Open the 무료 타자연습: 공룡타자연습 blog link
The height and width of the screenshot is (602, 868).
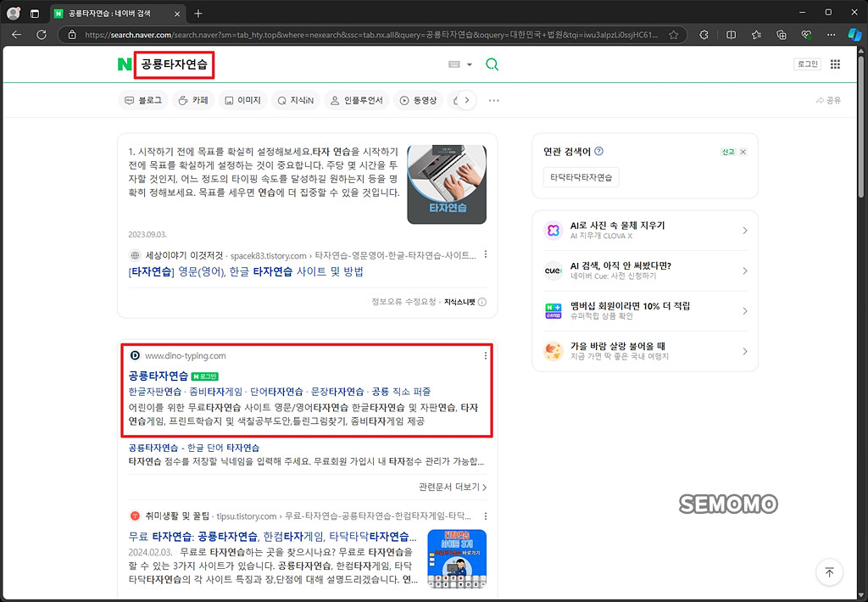click(272, 536)
